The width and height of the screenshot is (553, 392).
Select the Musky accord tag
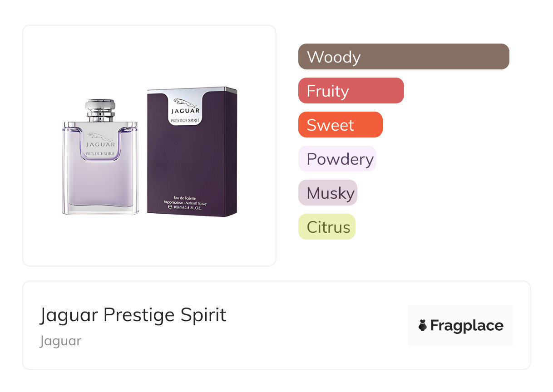327,193
